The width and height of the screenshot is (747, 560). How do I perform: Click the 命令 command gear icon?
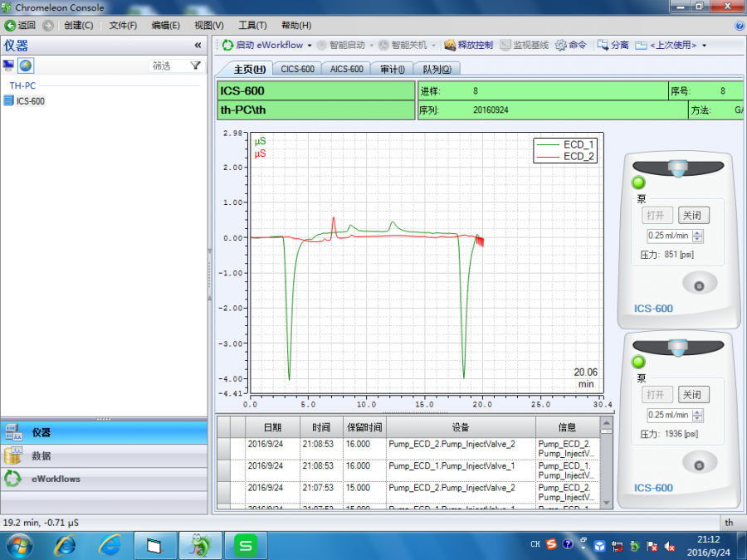coord(561,46)
